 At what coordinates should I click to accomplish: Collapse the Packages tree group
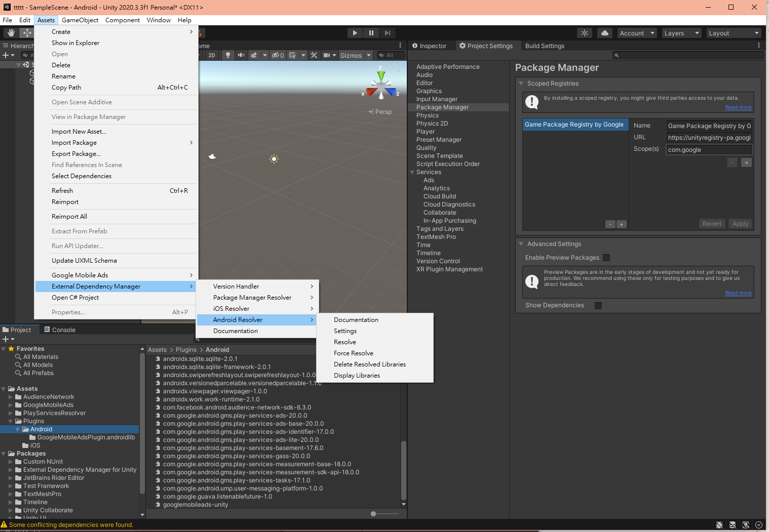click(x=4, y=454)
